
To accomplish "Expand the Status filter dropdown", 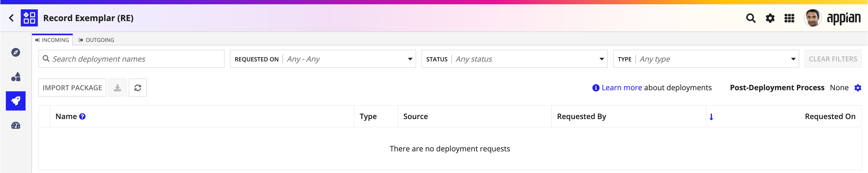I will [514, 59].
